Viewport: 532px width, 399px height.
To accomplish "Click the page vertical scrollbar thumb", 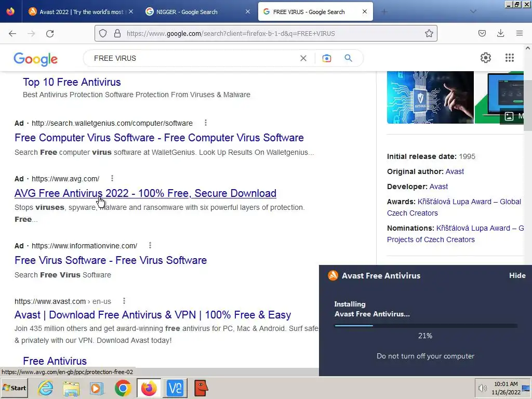I will click(x=528, y=105).
